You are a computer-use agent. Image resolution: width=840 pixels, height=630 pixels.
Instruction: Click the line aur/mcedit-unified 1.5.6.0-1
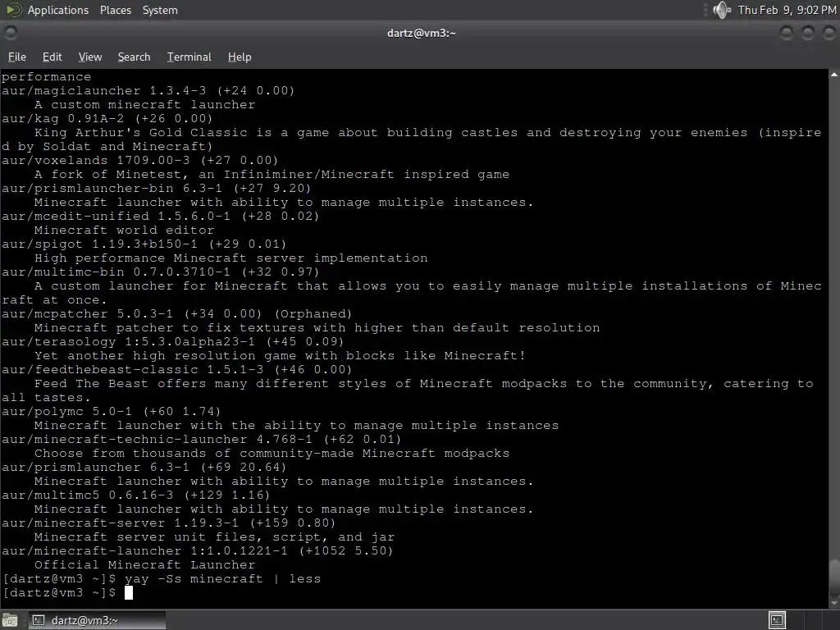160,216
